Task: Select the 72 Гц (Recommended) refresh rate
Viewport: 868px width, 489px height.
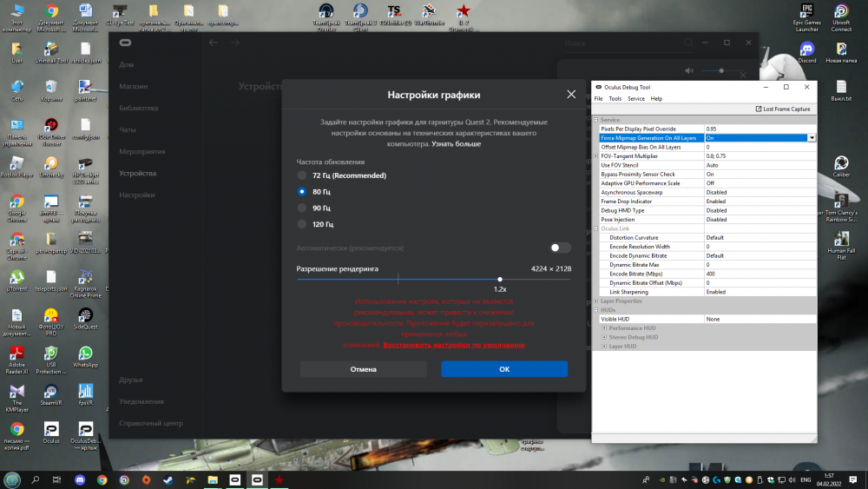Action: 302,175
